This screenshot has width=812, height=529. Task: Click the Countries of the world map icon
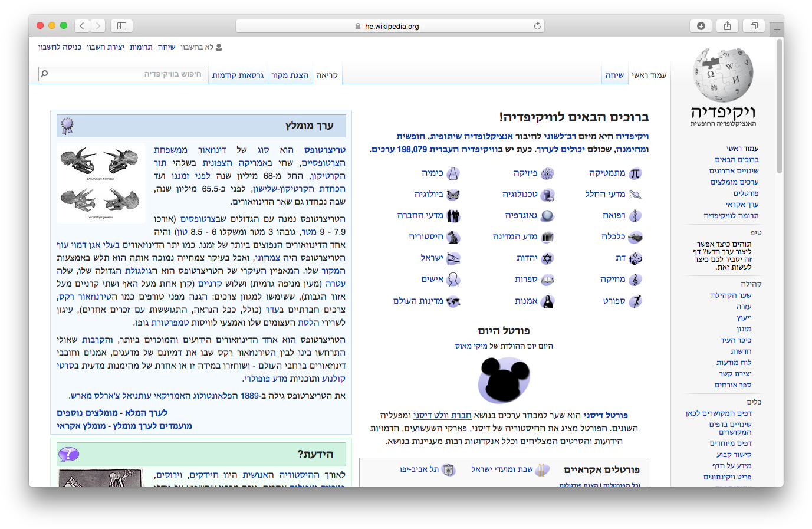[x=453, y=301]
